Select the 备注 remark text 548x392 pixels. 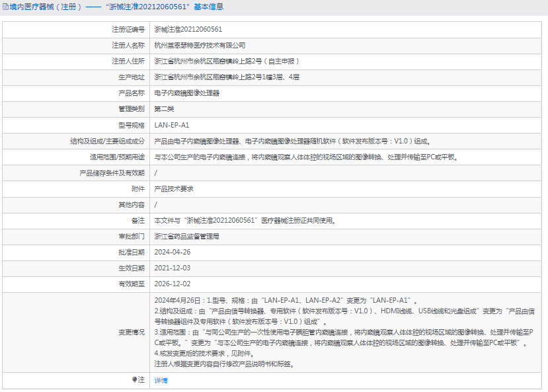[x=245, y=221]
